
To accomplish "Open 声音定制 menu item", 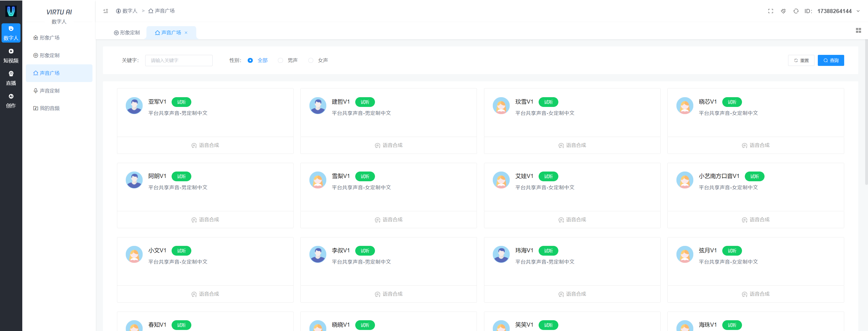I will tap(59, 91).
